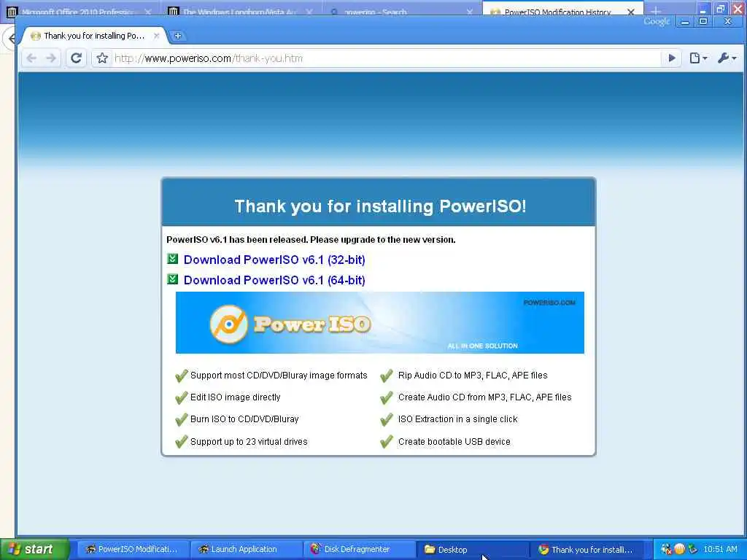
Task: Switch to background 'PowerISO Modification History' tab
Action: tap(557, 12)
